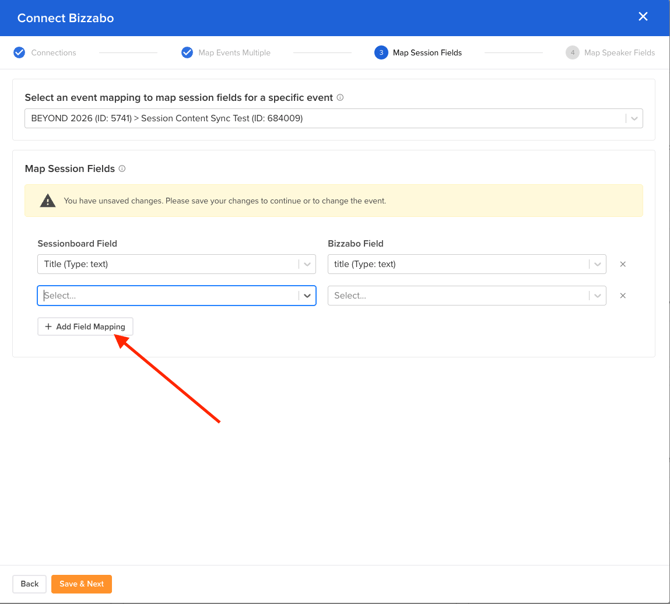This screenshot has width=670, height=604.
Task: Expand Sessionboard Field Title dropdown arrow
Action: (307, 265)
